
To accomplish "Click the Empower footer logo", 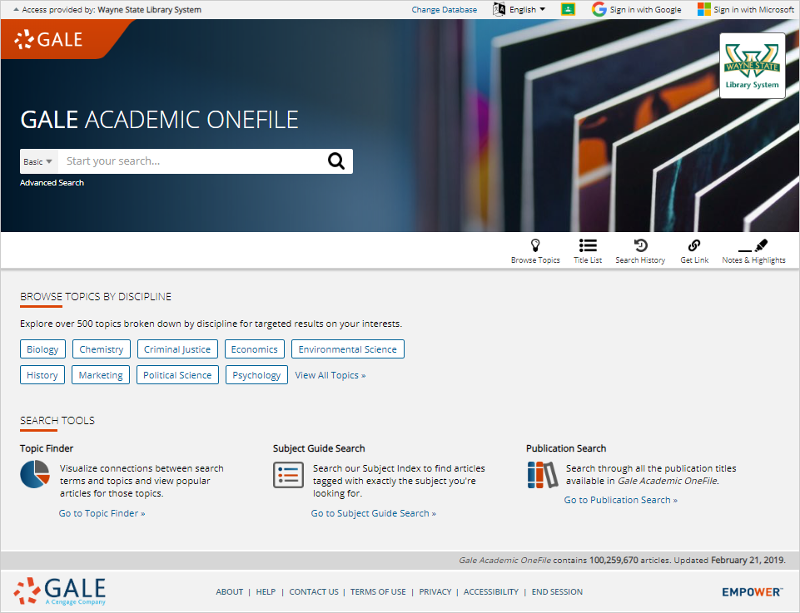I will coord(752,592).
